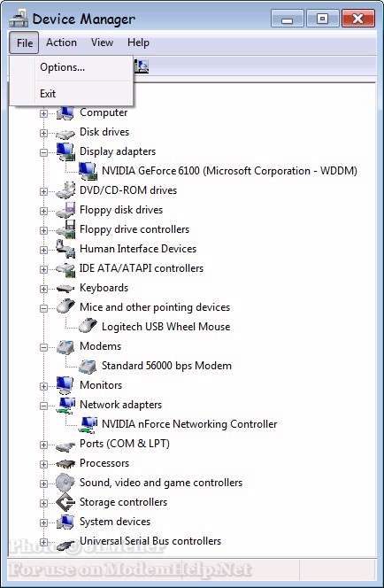Select the Logitech USB Wheel Mouse device

(x=165, y=327)
